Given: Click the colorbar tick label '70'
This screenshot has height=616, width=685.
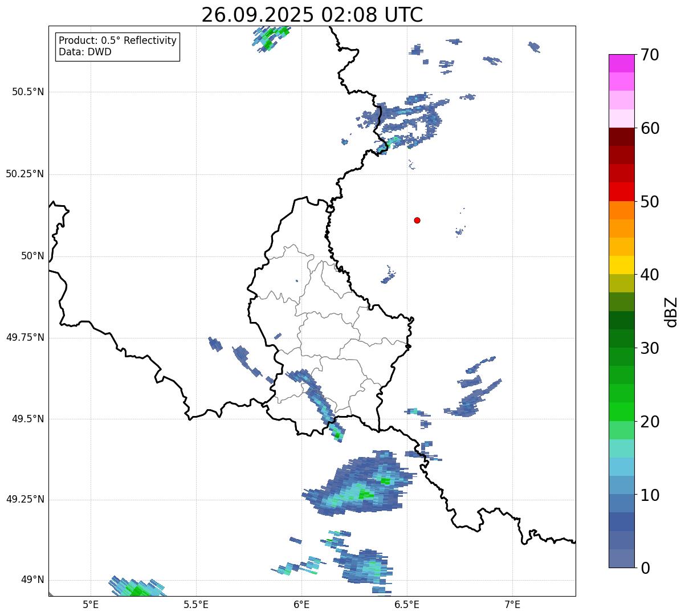Looking at the screenshot, I should point(650,55).
